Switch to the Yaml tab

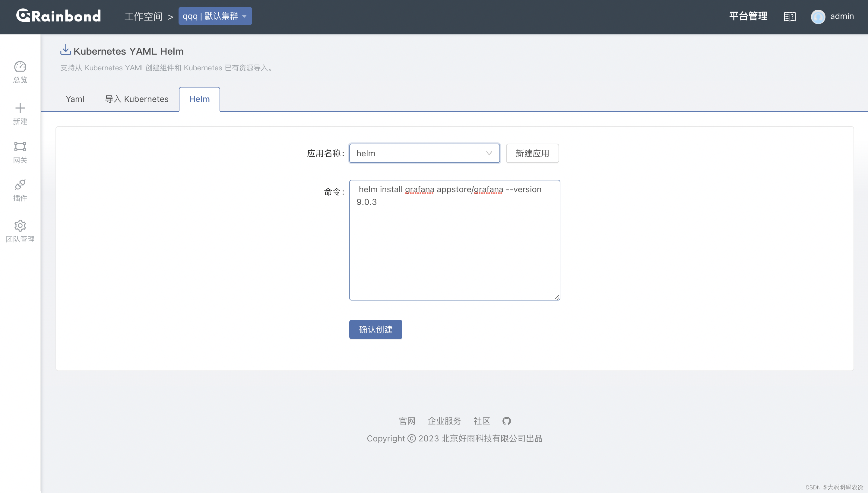[75, 99]
